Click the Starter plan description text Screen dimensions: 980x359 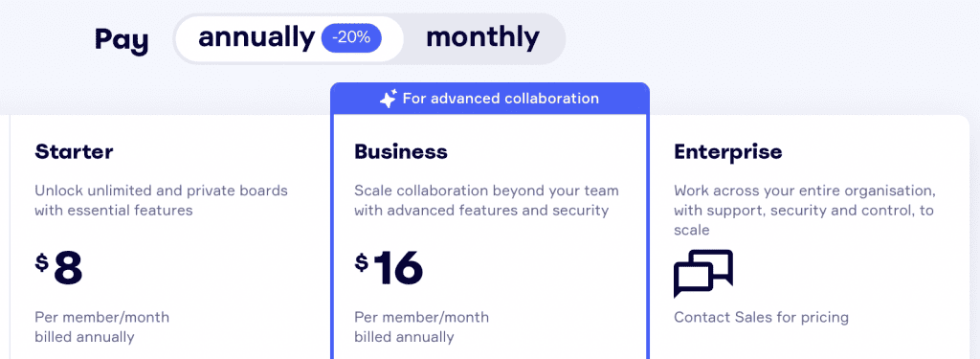point(161,200)
